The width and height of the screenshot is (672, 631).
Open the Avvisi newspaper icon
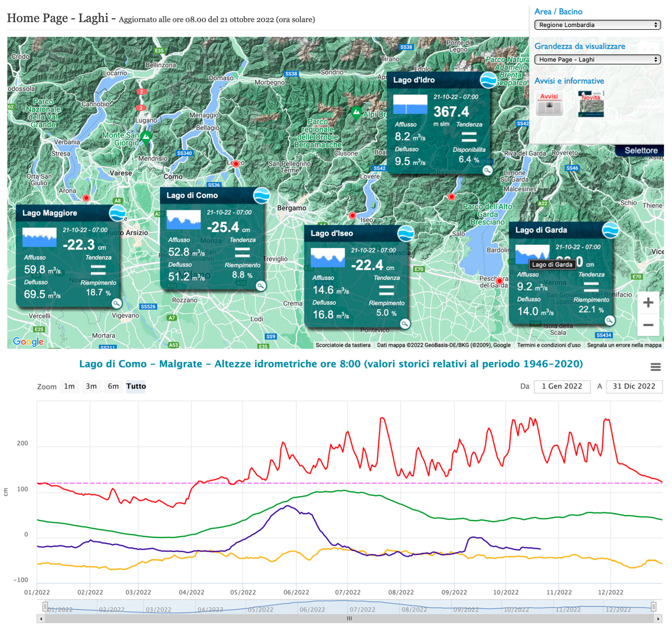(549, 104)
